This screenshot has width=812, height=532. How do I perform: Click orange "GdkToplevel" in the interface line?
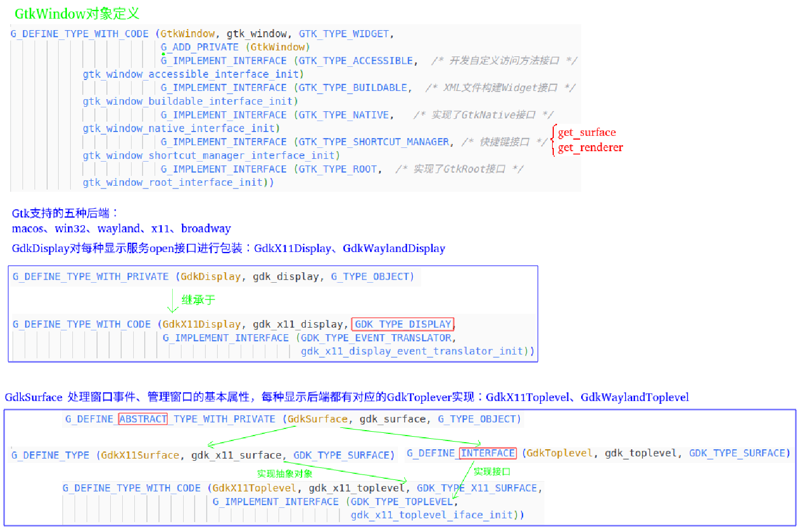[560, 453]
